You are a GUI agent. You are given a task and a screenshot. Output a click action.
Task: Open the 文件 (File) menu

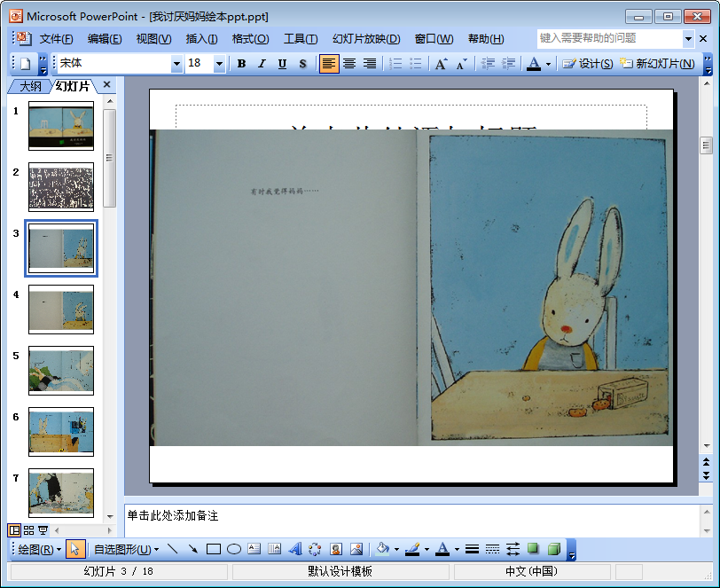56,39
